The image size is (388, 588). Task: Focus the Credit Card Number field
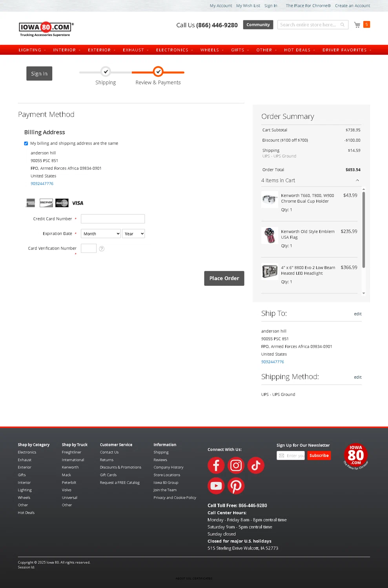(113, 219)
